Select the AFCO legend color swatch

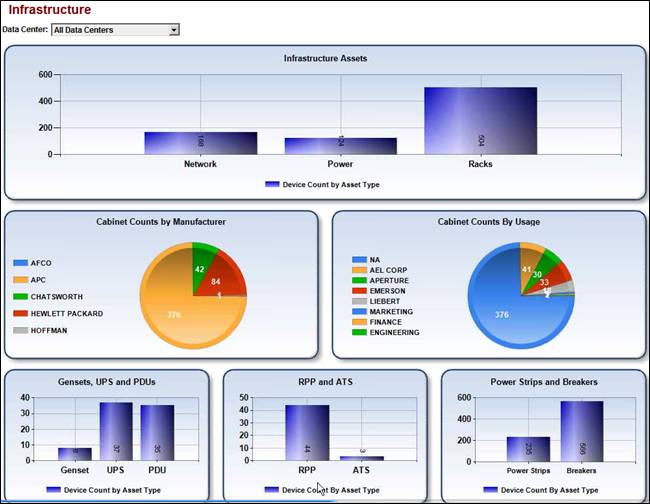coord(21,263)
